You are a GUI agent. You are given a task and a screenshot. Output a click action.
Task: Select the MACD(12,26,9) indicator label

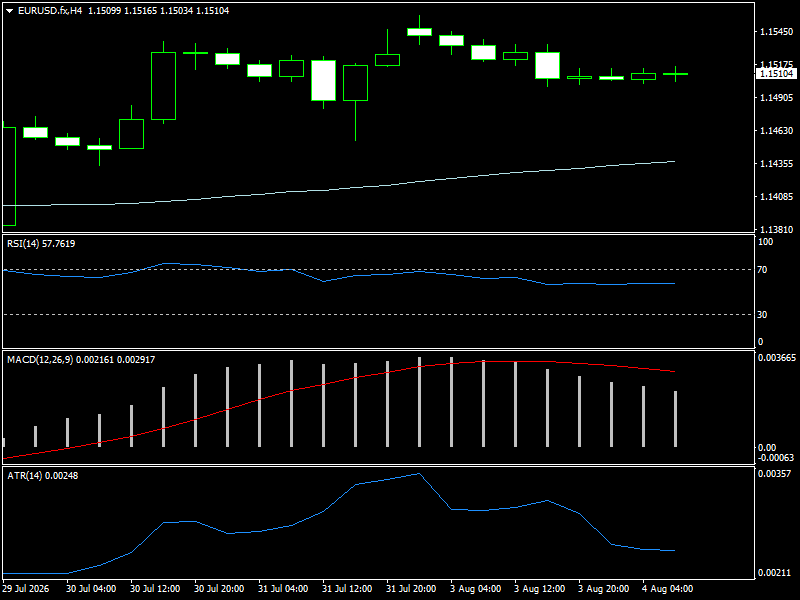coord(81,360)
